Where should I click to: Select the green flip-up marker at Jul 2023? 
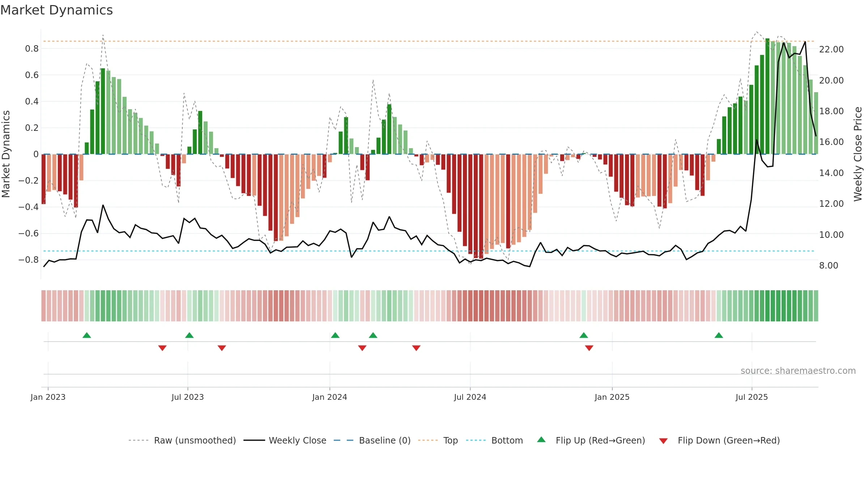[x=190, y=335]
